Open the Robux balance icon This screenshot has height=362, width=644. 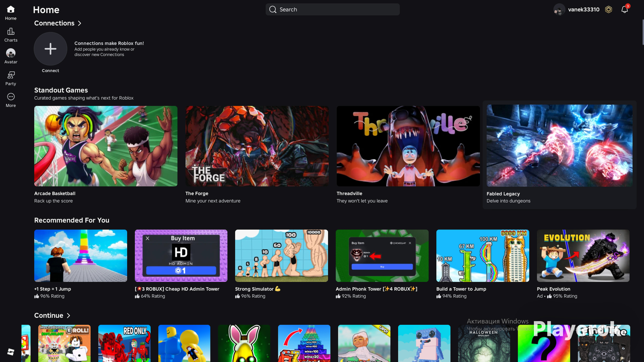coord(609,9)
